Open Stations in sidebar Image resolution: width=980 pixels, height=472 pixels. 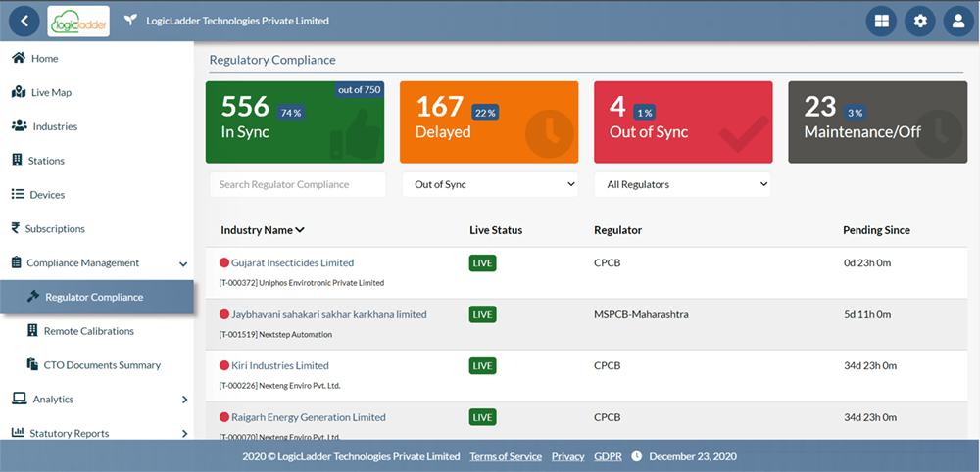(46, 161)
